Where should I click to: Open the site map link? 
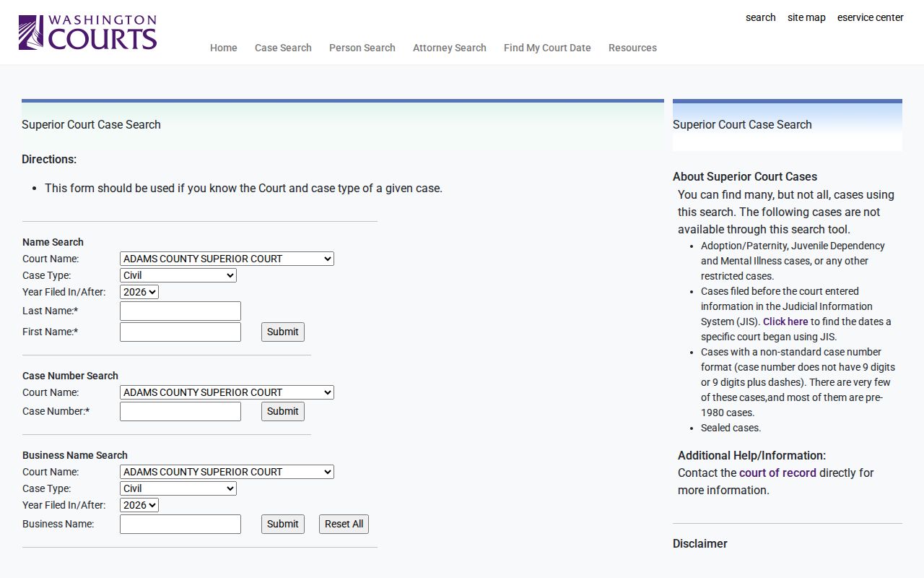click(806, 17)
